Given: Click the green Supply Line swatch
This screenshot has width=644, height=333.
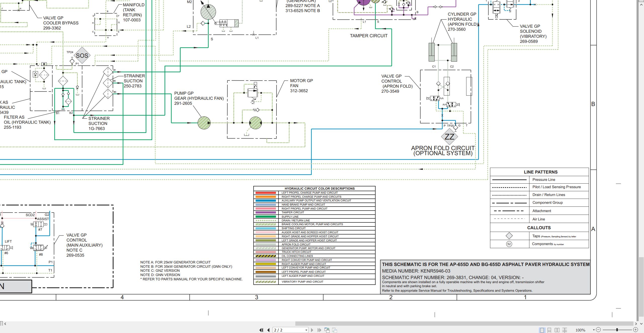Looking at the screenshot, I should pos(266,217).
